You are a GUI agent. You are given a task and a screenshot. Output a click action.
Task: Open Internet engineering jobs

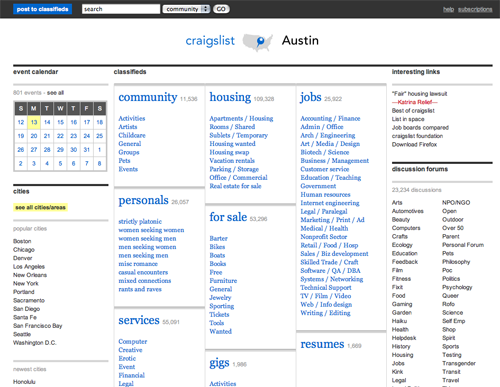pyautogui.click(x=330, y=203)
